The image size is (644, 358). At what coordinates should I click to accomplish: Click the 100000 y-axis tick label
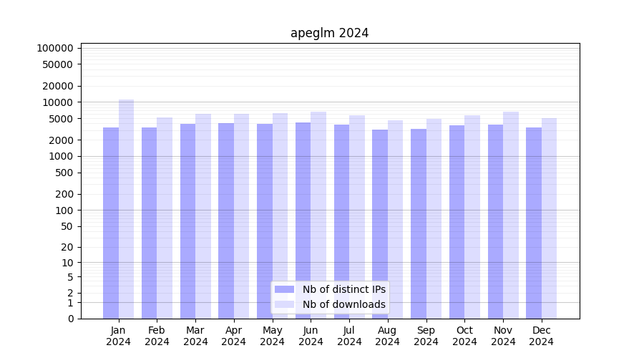(55, 48)
